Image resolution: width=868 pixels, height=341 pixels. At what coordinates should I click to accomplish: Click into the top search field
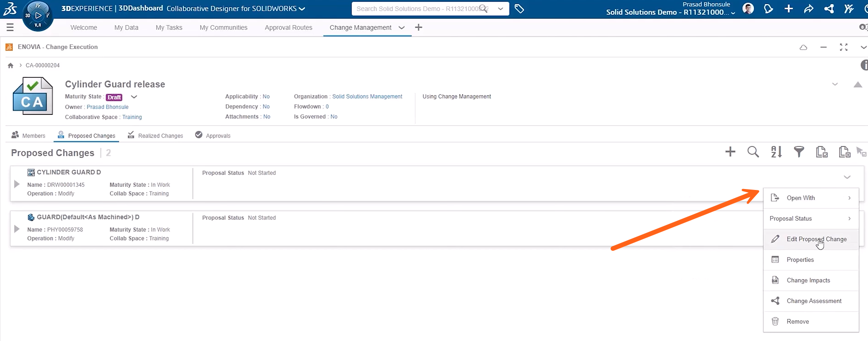417,9
